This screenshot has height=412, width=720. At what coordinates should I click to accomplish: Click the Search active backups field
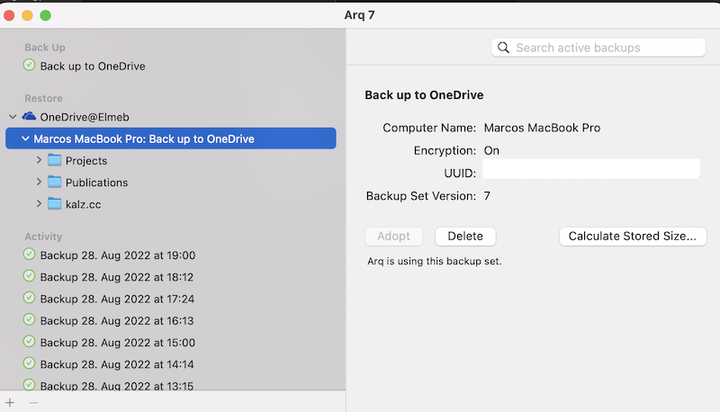598,48
